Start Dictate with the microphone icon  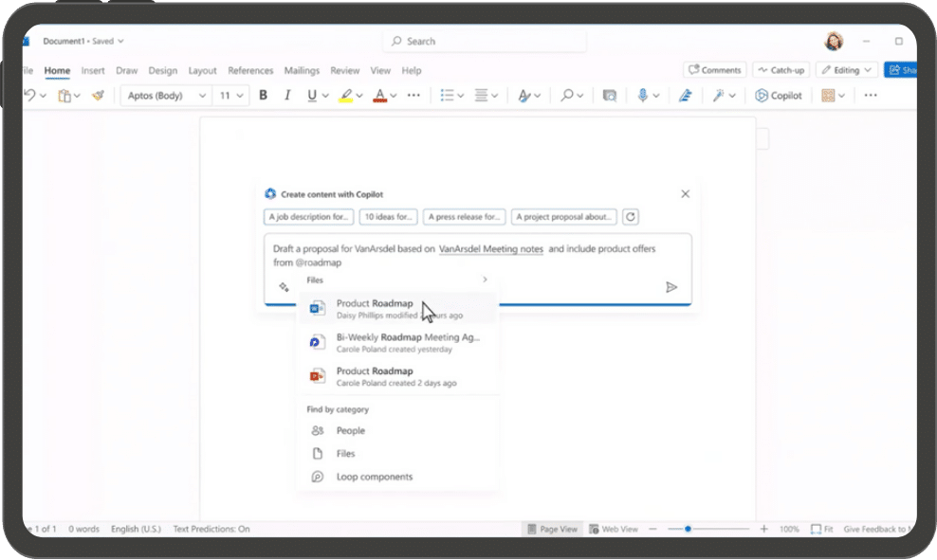642,96
